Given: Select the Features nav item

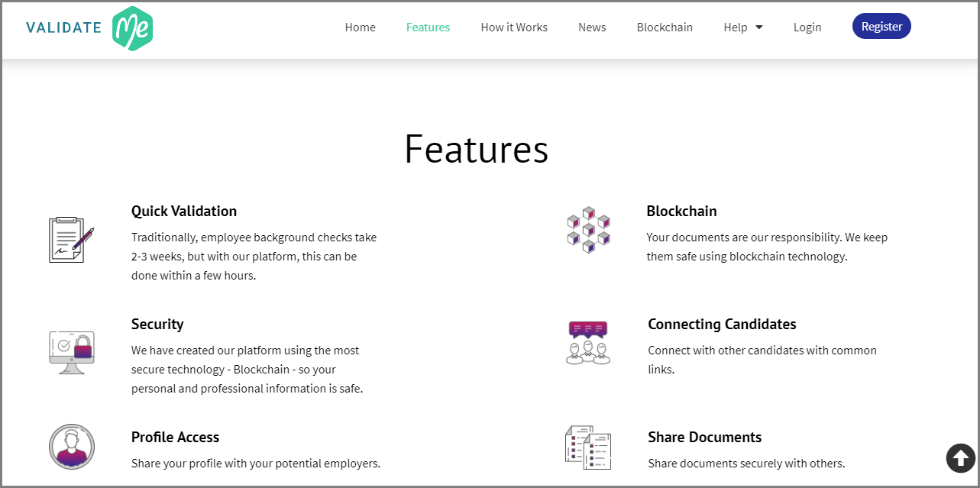Looking at the screenshot, I should click(x=428, y=27).
